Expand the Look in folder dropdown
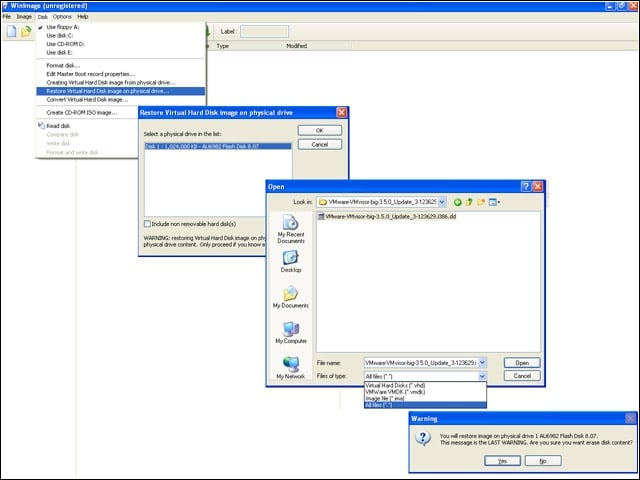 click(x=442, y=202)
